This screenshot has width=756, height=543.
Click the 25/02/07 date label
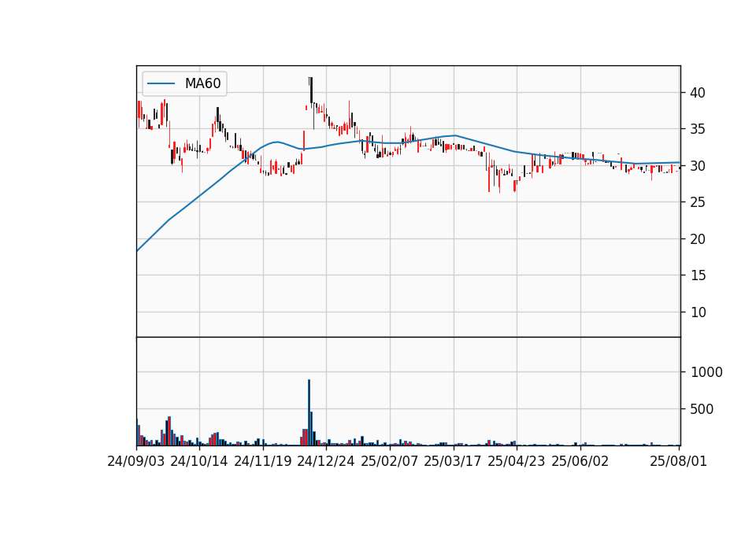tap(390, 461)
